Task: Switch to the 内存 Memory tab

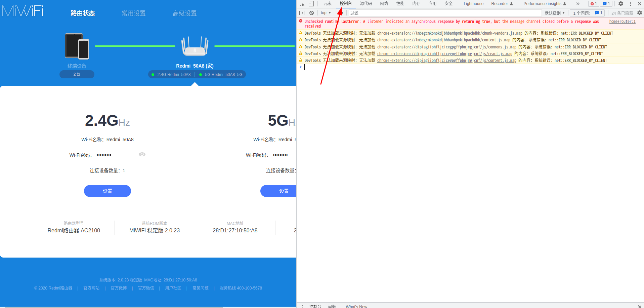Action: click(x=416, y=4)
